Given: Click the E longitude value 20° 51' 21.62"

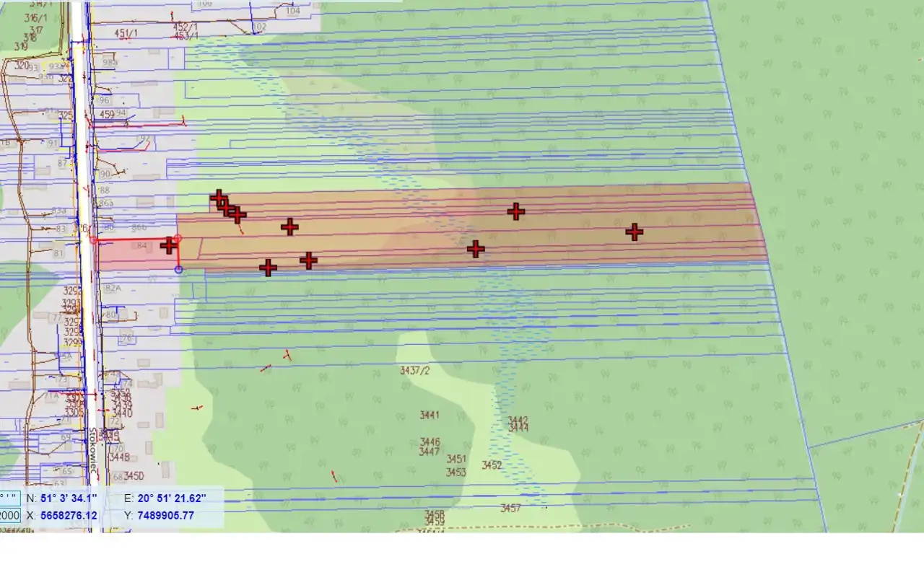Looking at the screenshot, I should click(x=171, y=498).
